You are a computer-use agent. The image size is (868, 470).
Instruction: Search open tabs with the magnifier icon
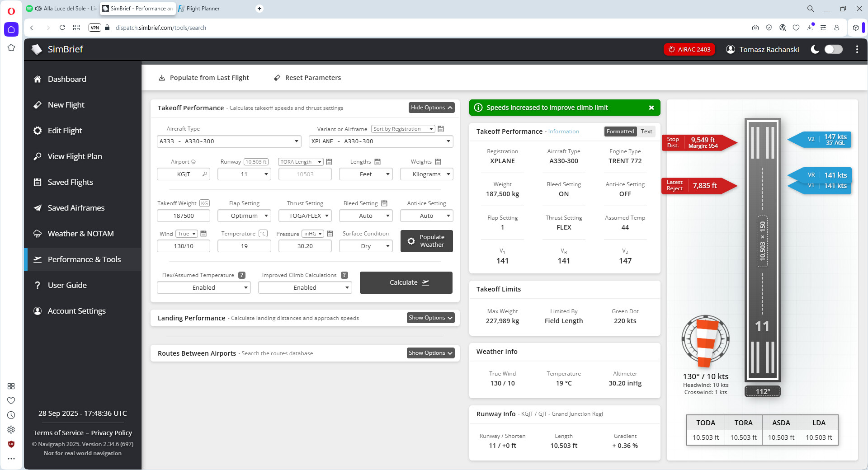811,9
